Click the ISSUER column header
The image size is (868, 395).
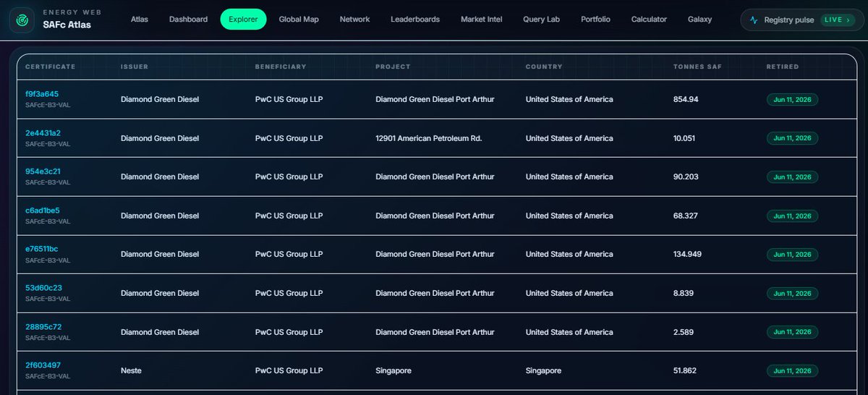pyautogui.click(x=135, y=67)
